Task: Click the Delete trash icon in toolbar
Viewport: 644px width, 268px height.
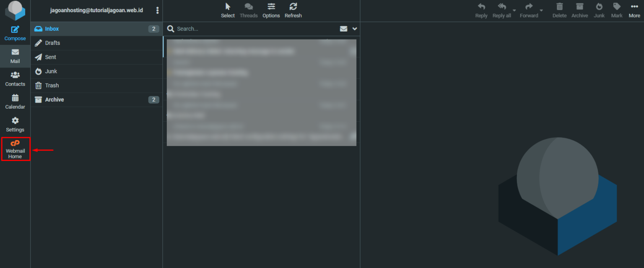Action: [x=559, y=10]
